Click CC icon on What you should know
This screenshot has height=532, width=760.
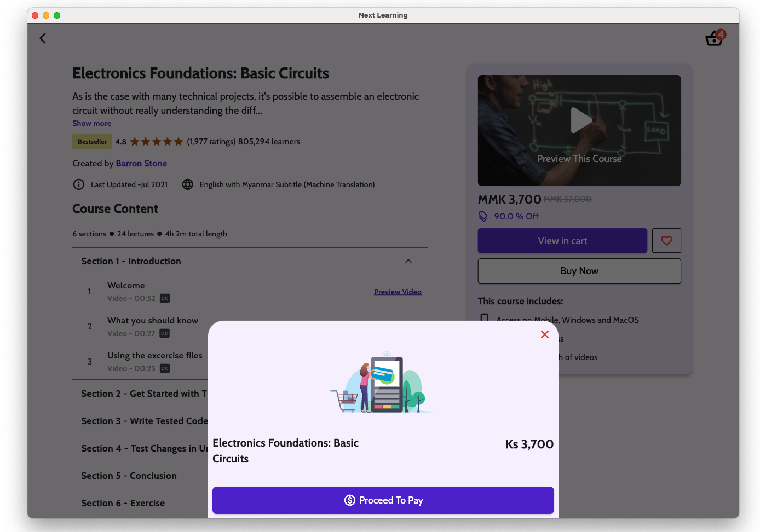click(165, 333)
